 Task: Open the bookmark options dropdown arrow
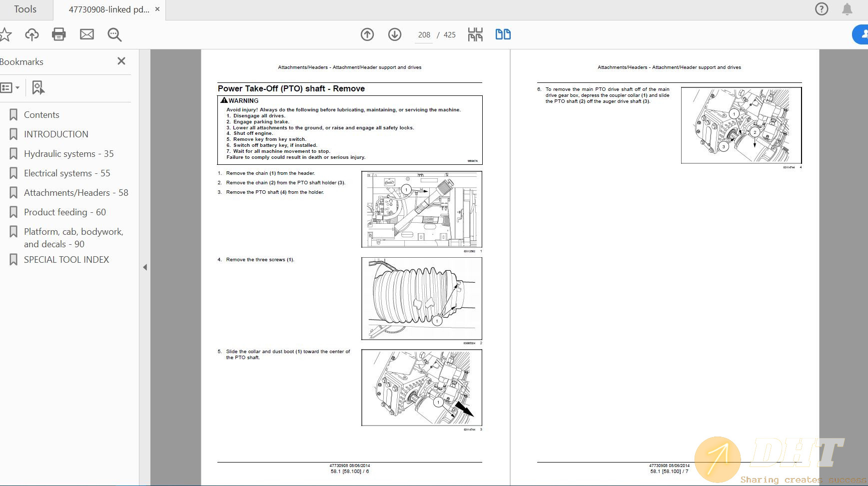tap(18, 87)
